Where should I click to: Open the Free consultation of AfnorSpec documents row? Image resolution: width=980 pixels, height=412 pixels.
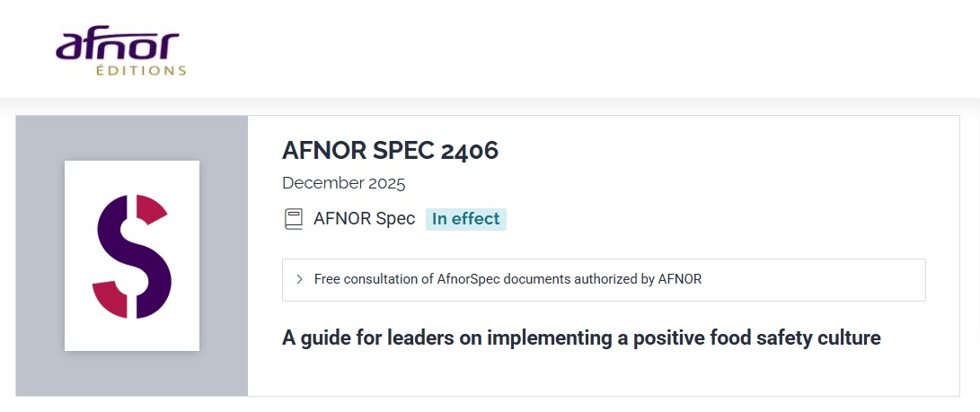click(508, 279)
